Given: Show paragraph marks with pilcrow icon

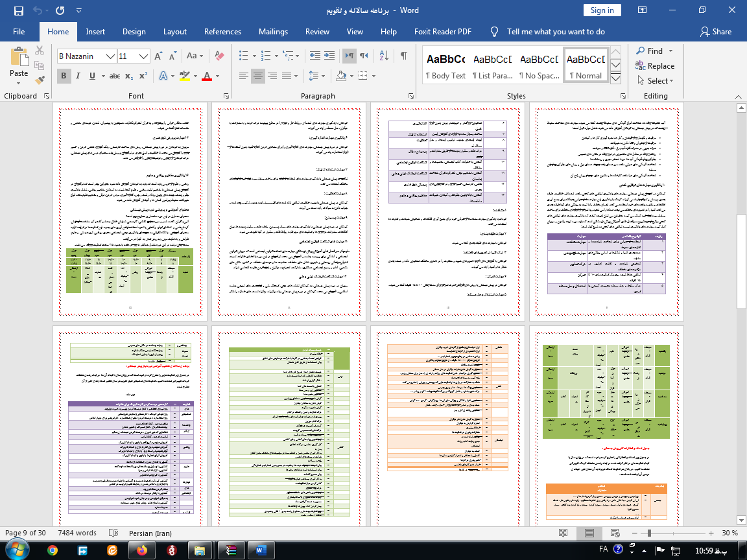Looking at the screenshot, I should [403, 56].
